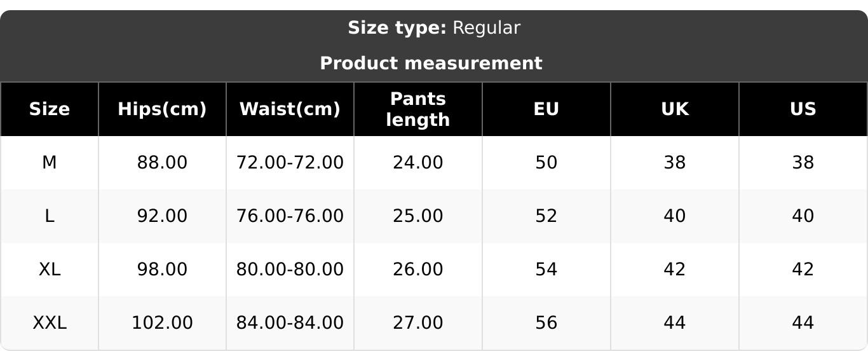Select the M size row label

point(50,163)
